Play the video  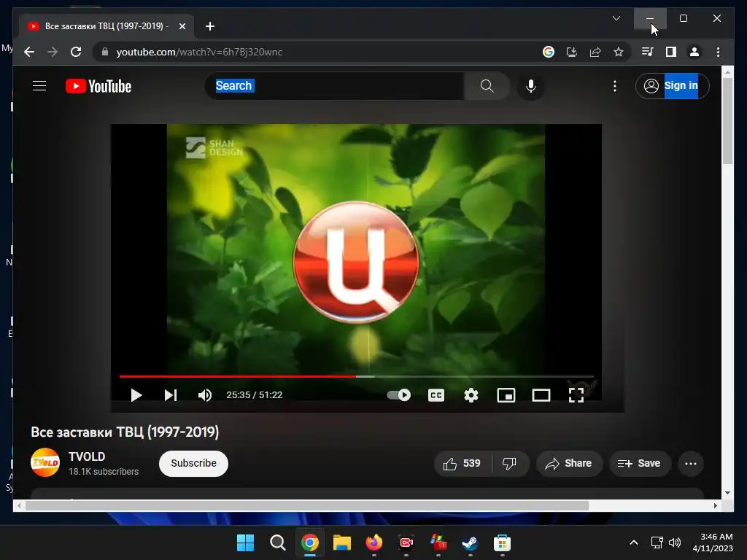pyautogui.click(x=136, y=395)
